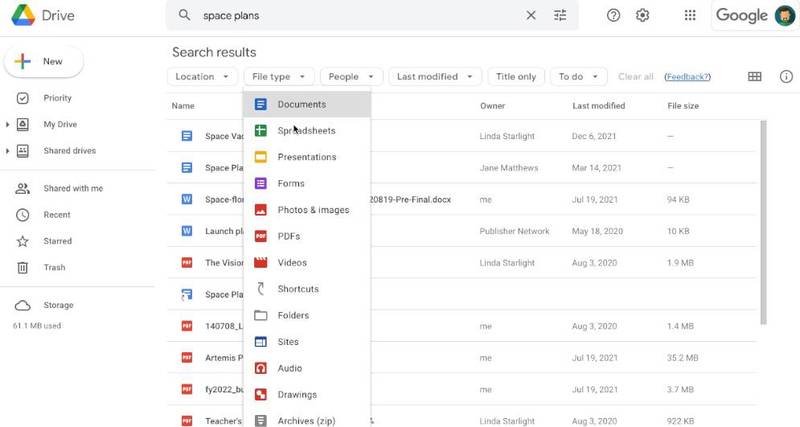Select Shortcuts file type
This screenshot has height=427, width=800.
pyautogui.click(x=307, y=289)
